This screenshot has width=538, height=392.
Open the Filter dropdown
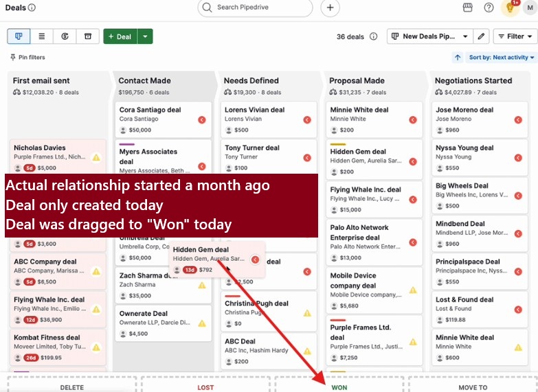(x=515, y=36)
